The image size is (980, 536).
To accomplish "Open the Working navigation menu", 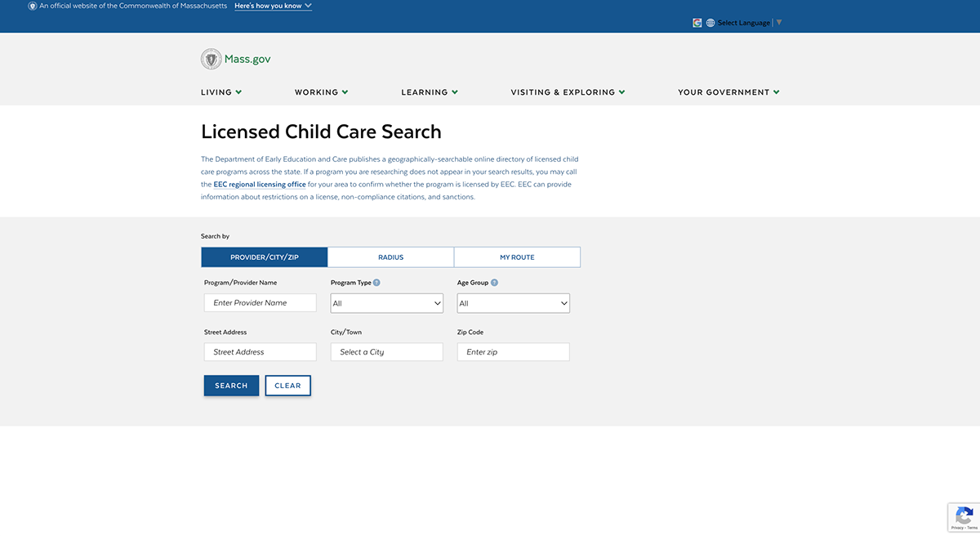I will [322, 92].
